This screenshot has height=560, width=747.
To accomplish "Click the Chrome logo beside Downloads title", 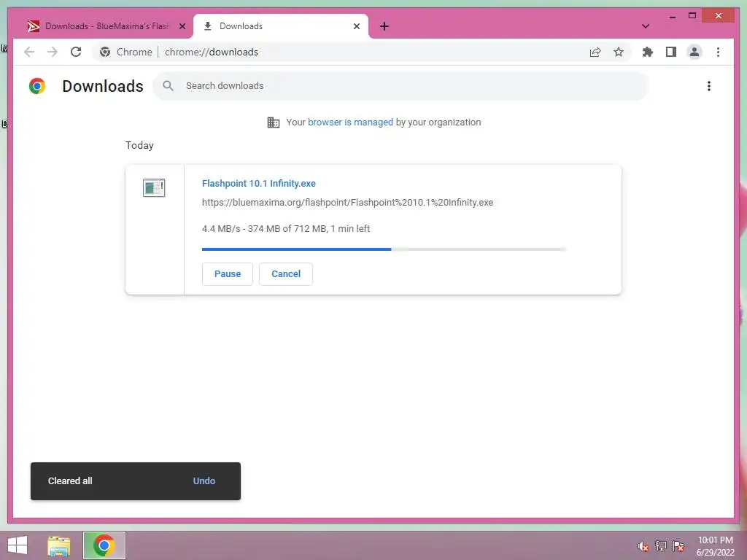I will (37, 86).
